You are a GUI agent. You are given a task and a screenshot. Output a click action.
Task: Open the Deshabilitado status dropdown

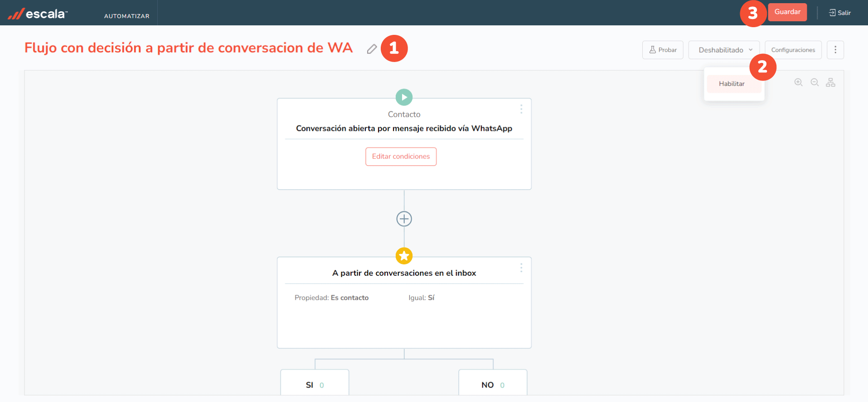point(724,50)
